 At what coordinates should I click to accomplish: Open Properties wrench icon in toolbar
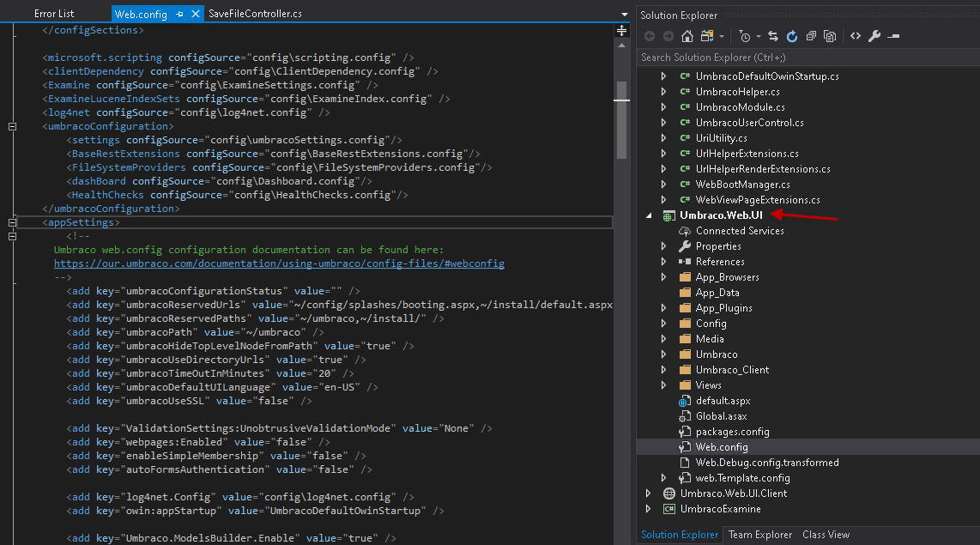coord(874,36)
